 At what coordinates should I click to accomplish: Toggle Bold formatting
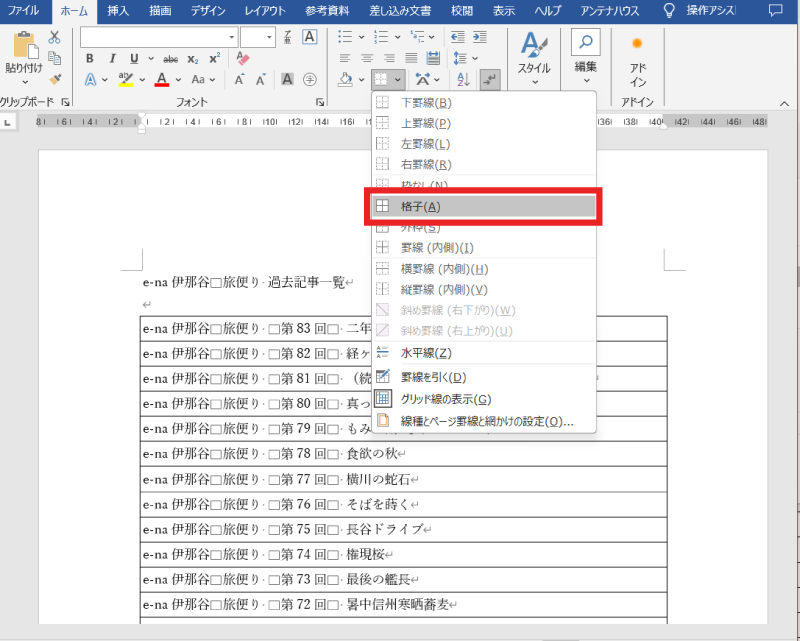[x=90, y=58]
